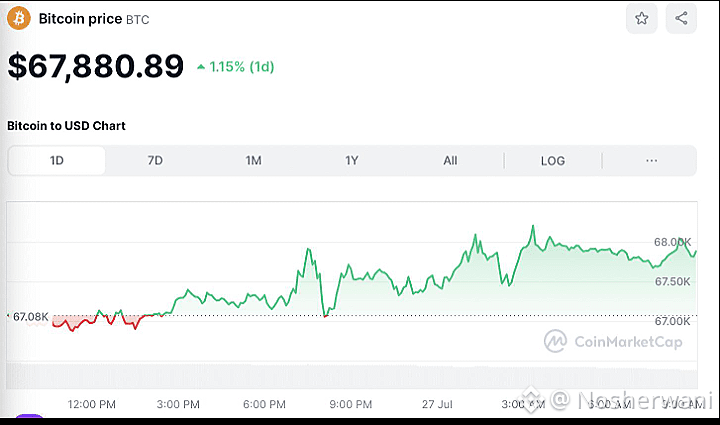Click the $67,880.89 price value
Screen dimensions: 720x425
pyautogui.click(x=96, y=66)
